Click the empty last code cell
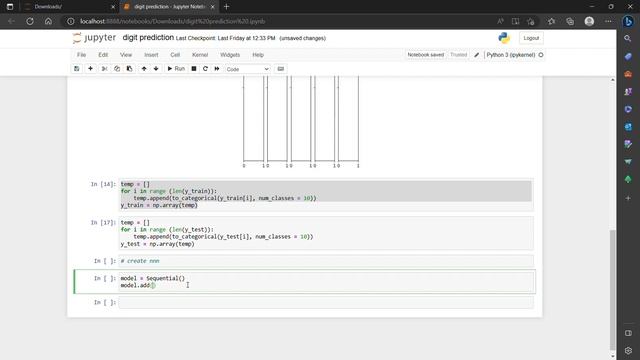The width and height of the screenshot is (640, 360). [x=326, y=302]
